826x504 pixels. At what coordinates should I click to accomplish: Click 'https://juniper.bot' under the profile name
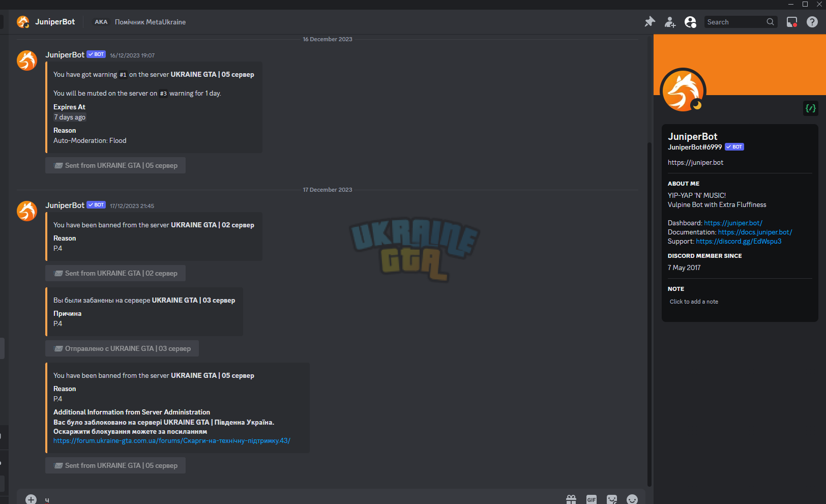(695, 163)
